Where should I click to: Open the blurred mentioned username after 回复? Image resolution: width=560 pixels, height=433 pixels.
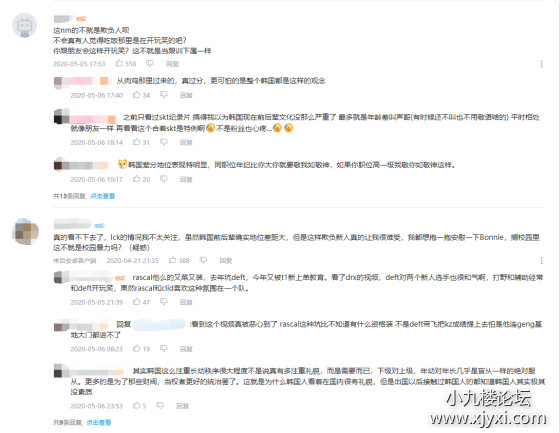159,324
